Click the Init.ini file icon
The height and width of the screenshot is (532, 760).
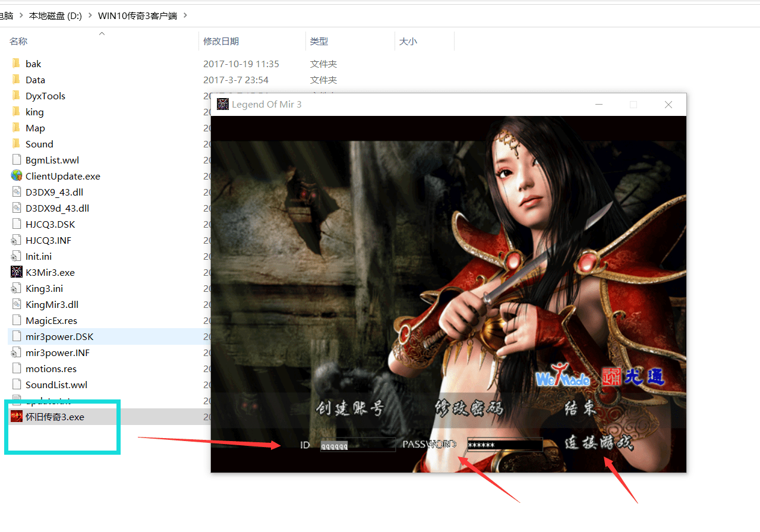point(16,256)
